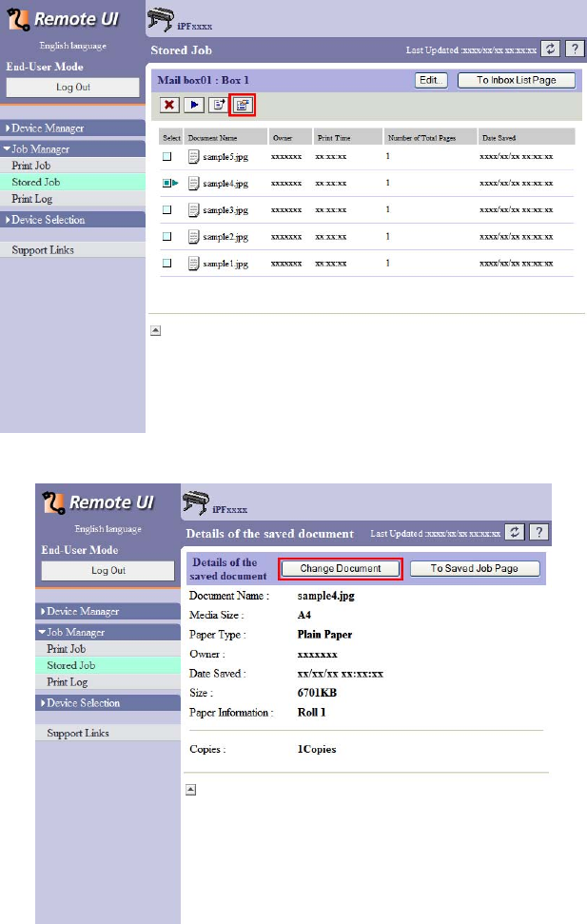Click the To Saved Job Page button
587x924 pixels.
[475, 569]
